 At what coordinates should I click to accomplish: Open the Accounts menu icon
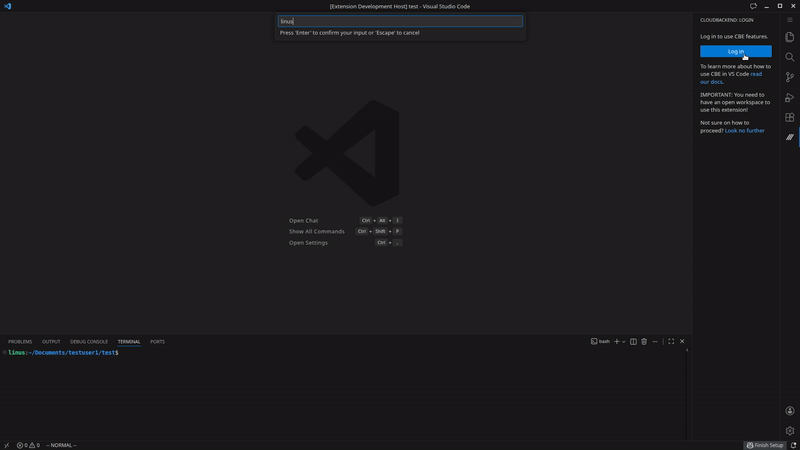coord(789,411)
